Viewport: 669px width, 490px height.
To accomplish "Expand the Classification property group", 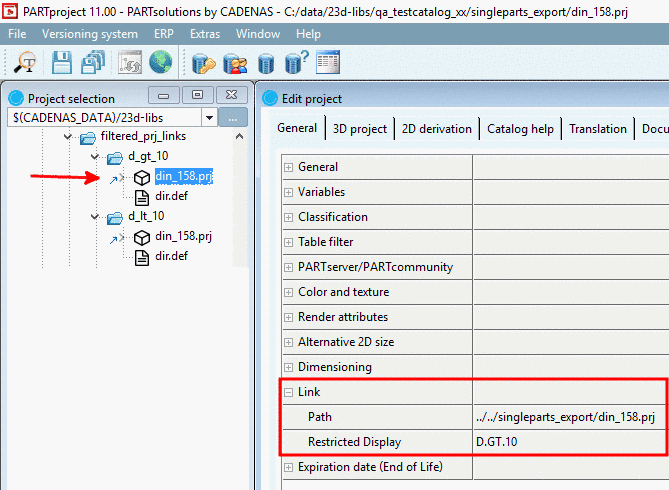I will pyautogui.click(x=288, y=217).
